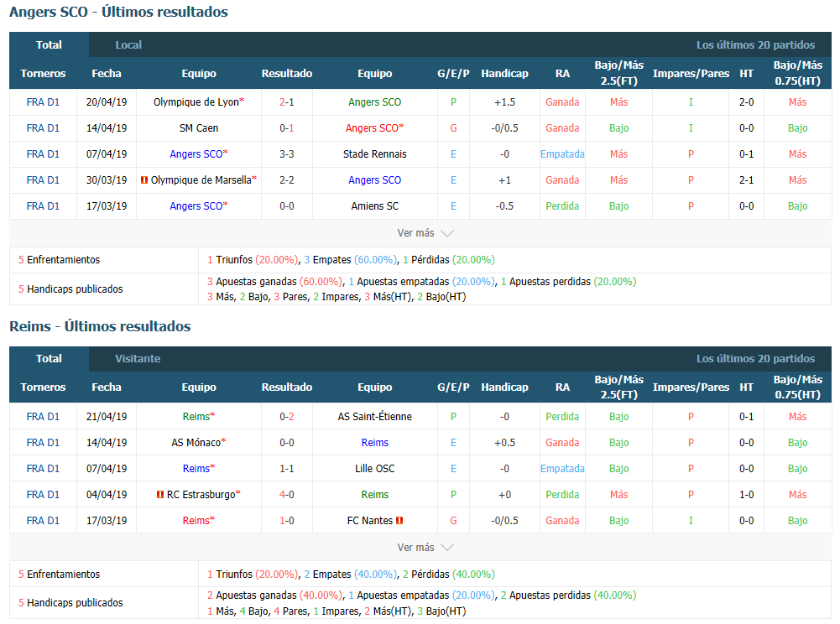Click the 4-0 result of RC Estrasburgo match
Screen dimensions: 840x624
click(287, 494)
